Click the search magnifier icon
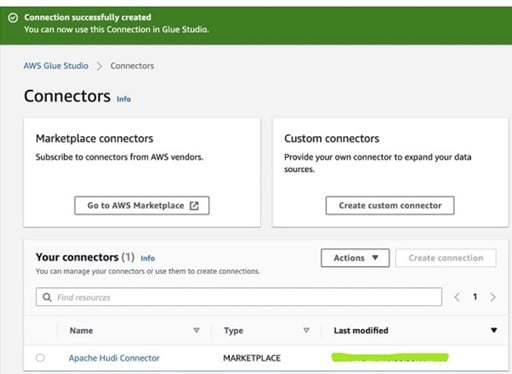Image resolution: width=512 pixels, height=374 pixels. [47, 297]
